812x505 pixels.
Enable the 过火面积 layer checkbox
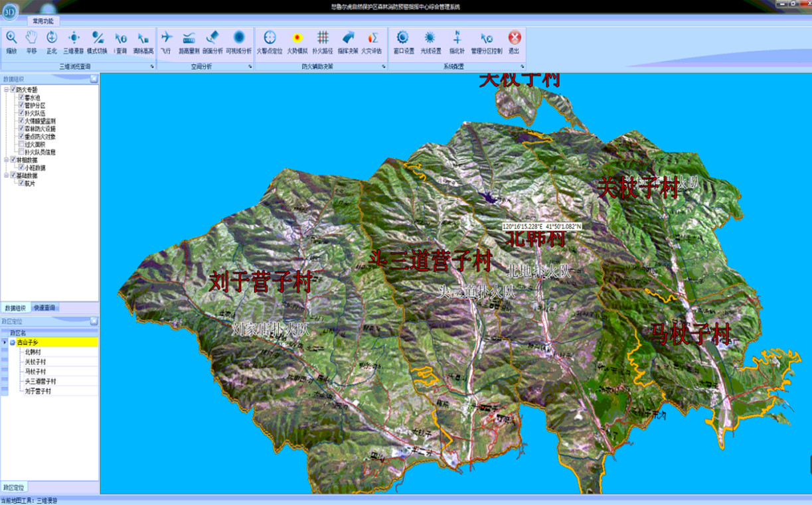click(21, 144)
